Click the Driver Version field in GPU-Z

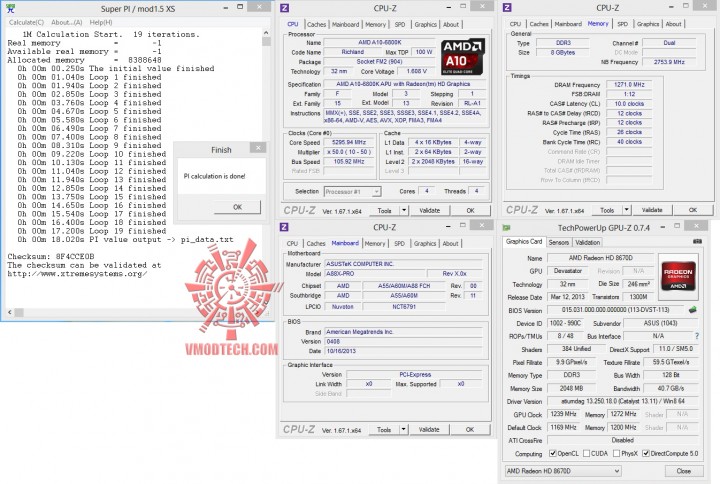coord(623,401)
